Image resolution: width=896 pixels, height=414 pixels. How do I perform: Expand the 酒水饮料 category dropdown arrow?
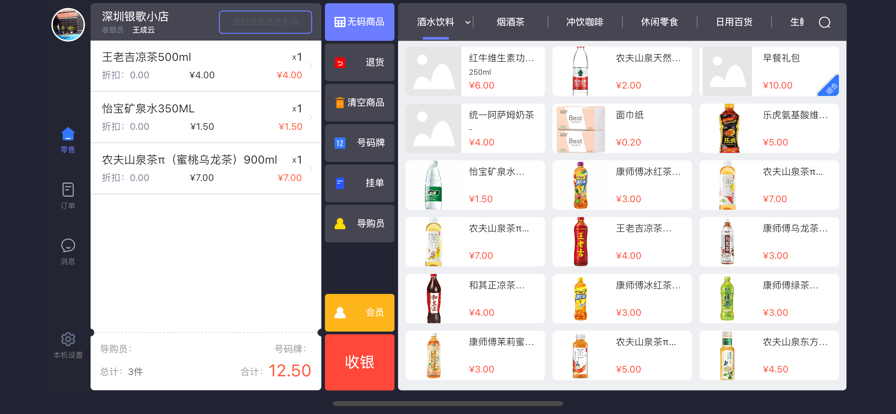pyautogui.click(x=467, y=22)
